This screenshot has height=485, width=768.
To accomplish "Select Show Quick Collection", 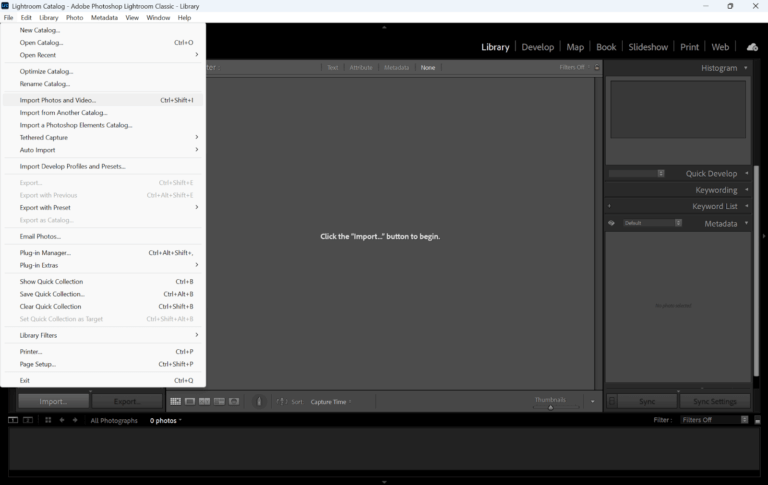I will [103, 281].
